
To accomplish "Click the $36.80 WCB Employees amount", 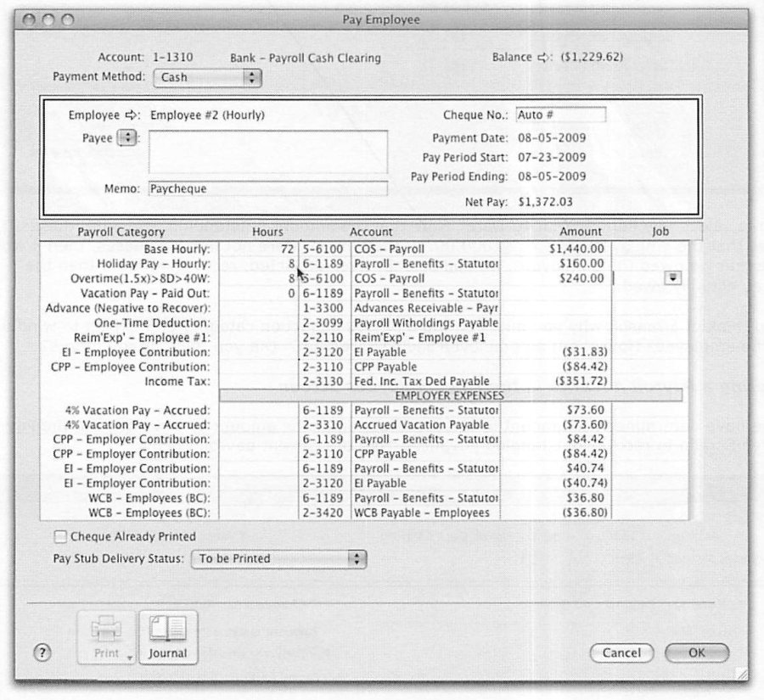I will pyautogui.click(x=585, y=498).
